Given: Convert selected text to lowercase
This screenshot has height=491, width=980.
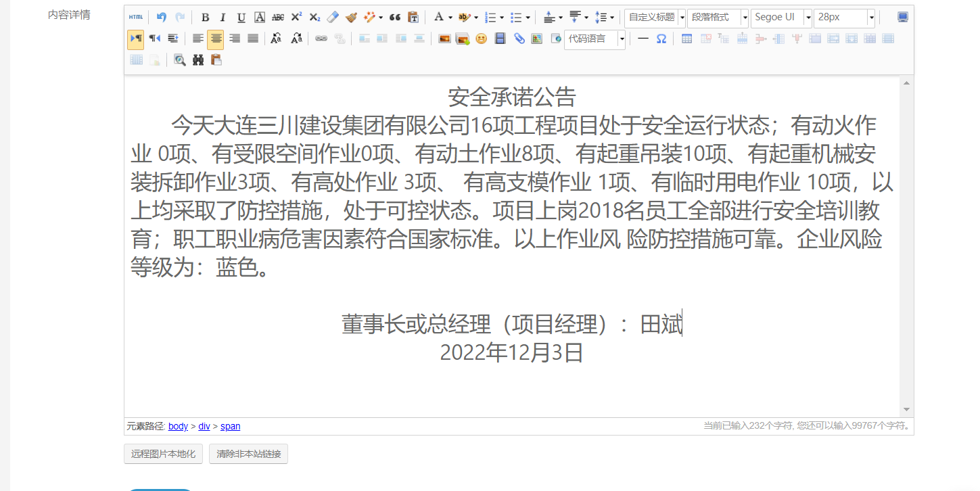Looking at the screenshot, I should (296, 39).
